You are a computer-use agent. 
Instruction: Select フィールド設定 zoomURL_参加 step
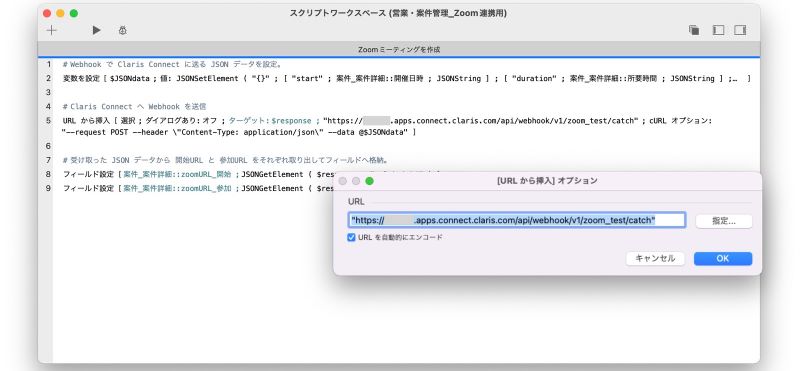pyautogui.click(x=198, y=188)
